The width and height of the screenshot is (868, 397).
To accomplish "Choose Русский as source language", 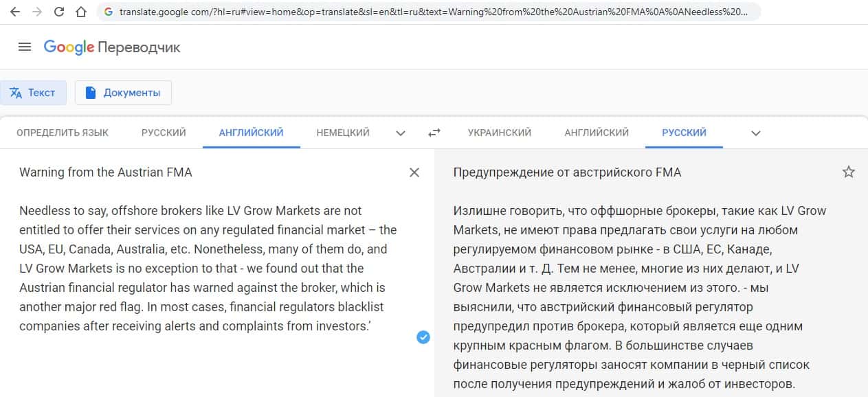I will click(x=164, y=133).
